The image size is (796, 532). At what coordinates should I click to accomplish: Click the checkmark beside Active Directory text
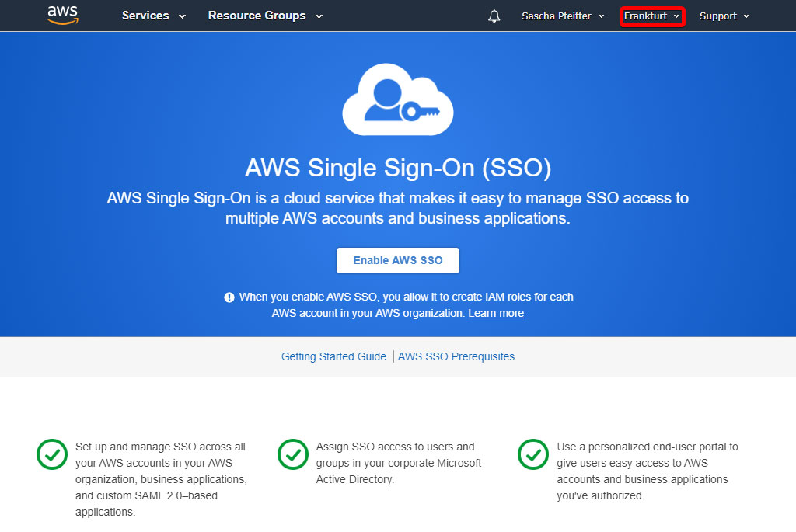coord(292,455)
